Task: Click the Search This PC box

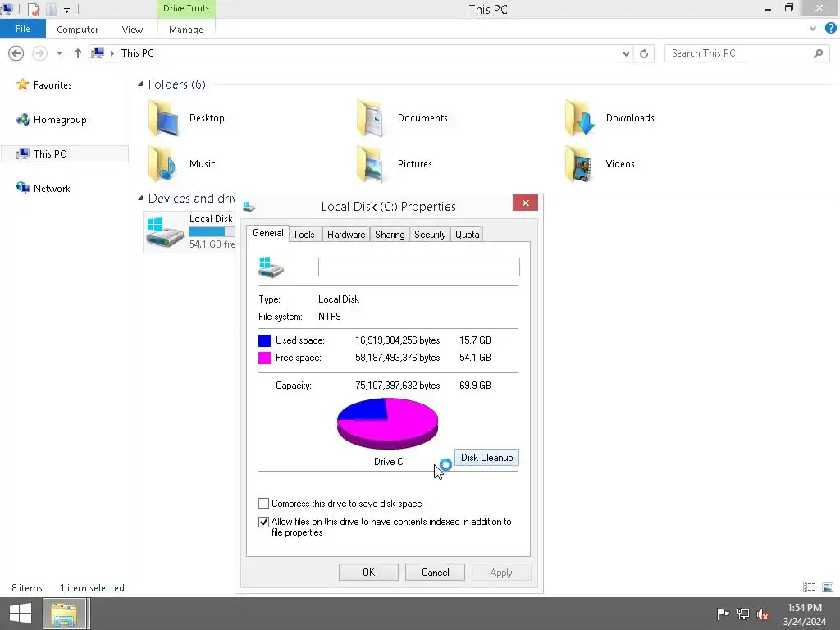Action: pos(746,53)
